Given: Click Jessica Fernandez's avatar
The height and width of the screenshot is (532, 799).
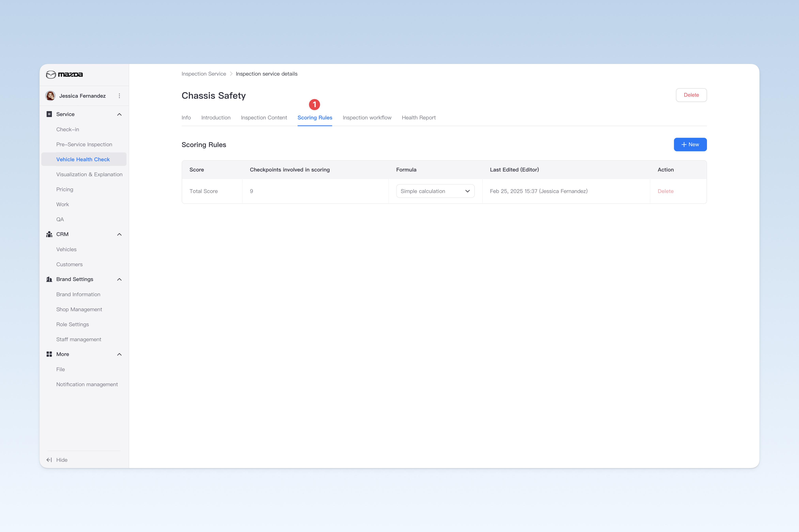Looking at the screenshot, I should point(51,96).
